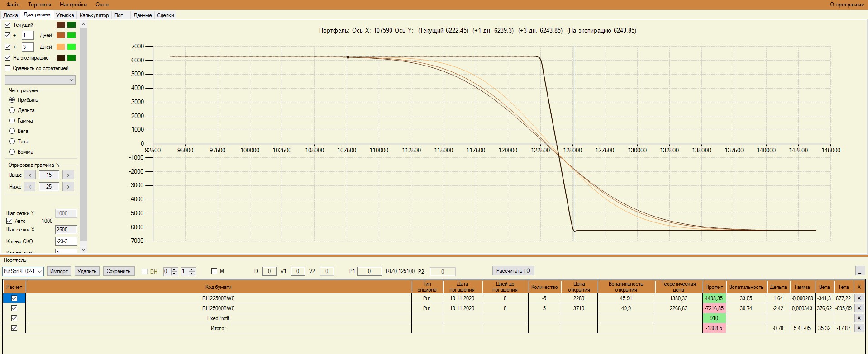Open Окно menu
The image size is (868, 354).
coord(102,5)
